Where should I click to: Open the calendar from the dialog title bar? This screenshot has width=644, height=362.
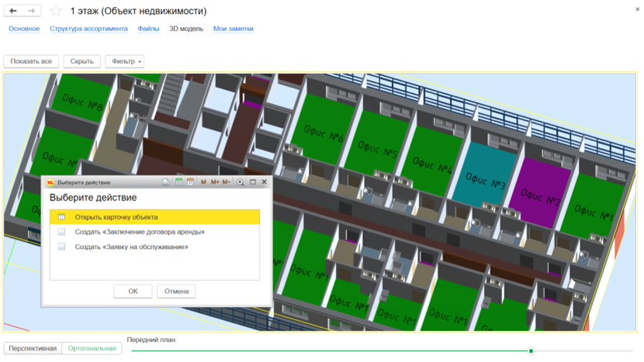tap(190, 182)
